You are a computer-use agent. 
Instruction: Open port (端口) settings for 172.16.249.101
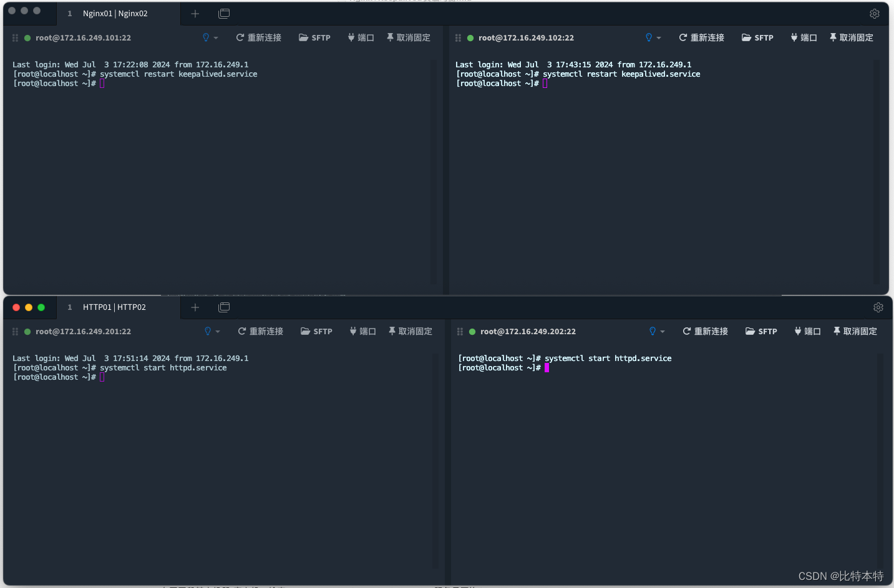(361, 38)
